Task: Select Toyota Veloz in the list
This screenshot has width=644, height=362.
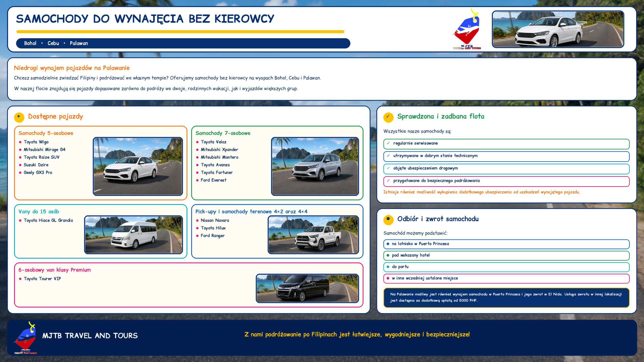Action: tap(214, 142)
